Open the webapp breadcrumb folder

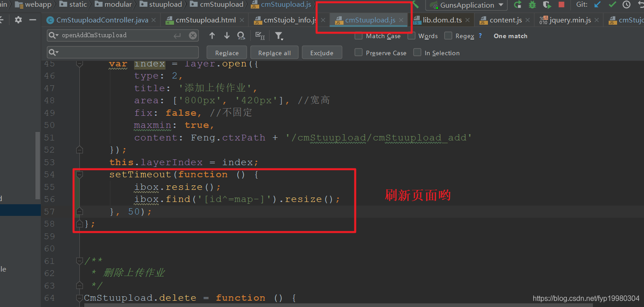33,4
